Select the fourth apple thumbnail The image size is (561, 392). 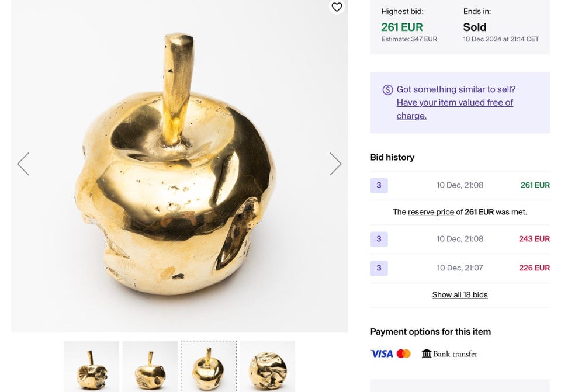pos(267,366)
